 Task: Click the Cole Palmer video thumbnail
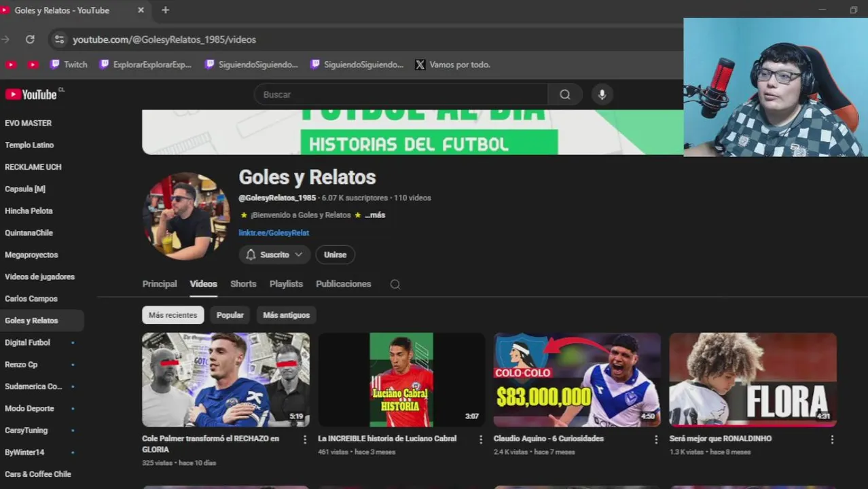(x=225, y=380)
